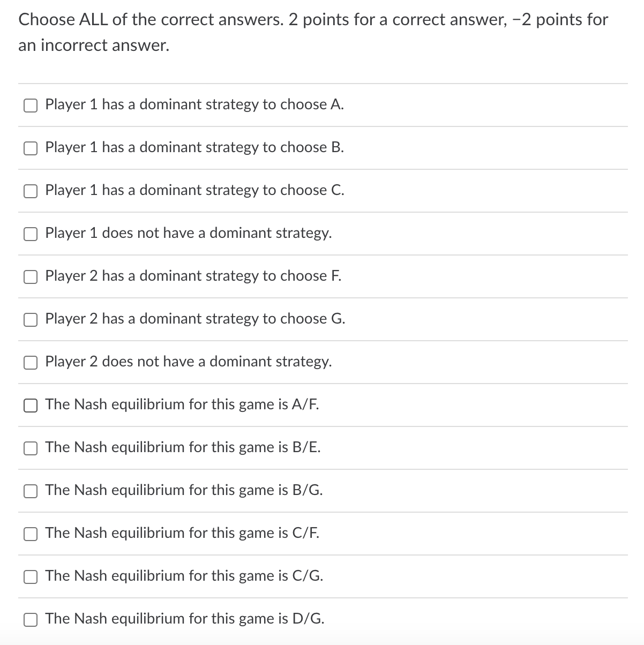Tick 'Player 2 does not have a dominant strategy'
Viewport: 644px width, 645px height.
31,363
